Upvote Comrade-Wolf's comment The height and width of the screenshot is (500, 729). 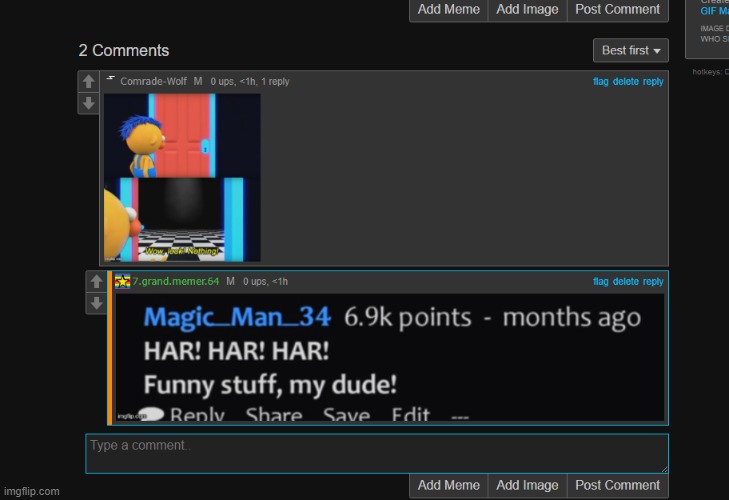(89, 81)
